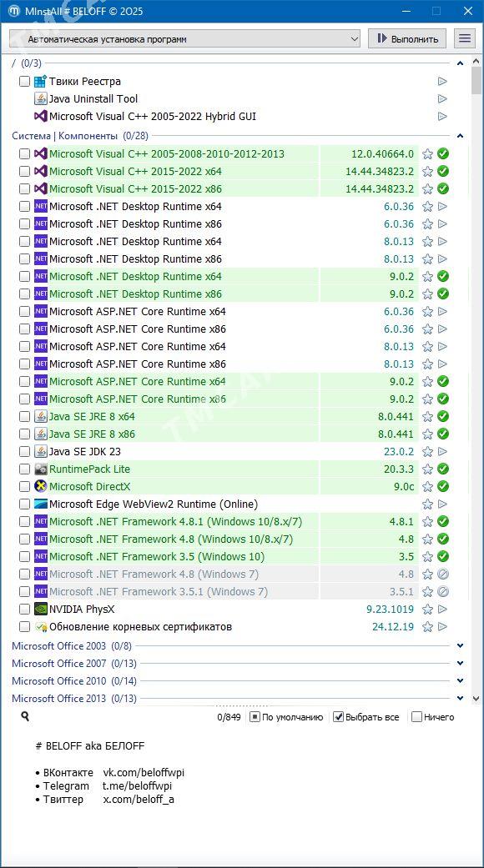This screenshot has width=484, height=868.
Task: Expand the Microsoft Office 2003 group
Action: click(460, 645)
